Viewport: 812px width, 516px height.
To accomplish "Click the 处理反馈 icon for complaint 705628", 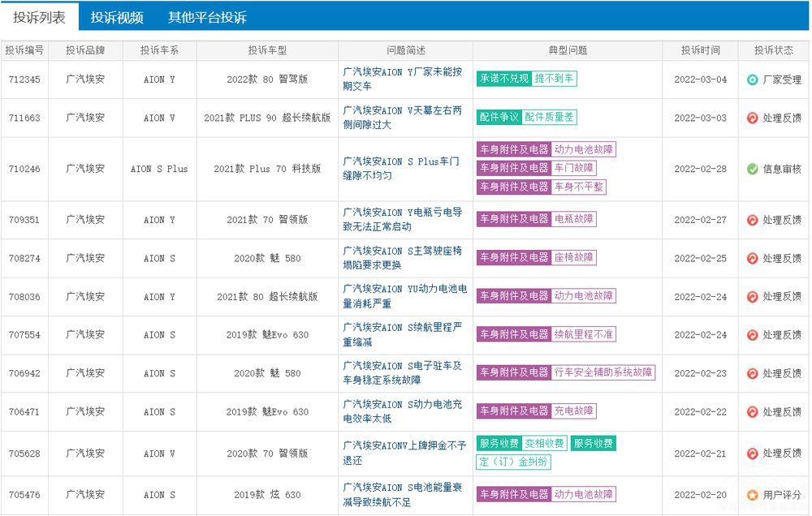I will point(752,454).
